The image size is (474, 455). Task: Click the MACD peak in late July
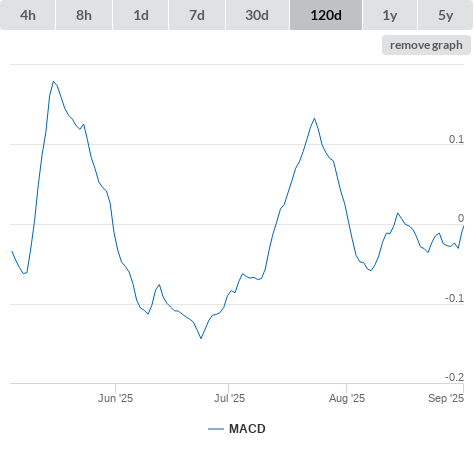(314, 118)
